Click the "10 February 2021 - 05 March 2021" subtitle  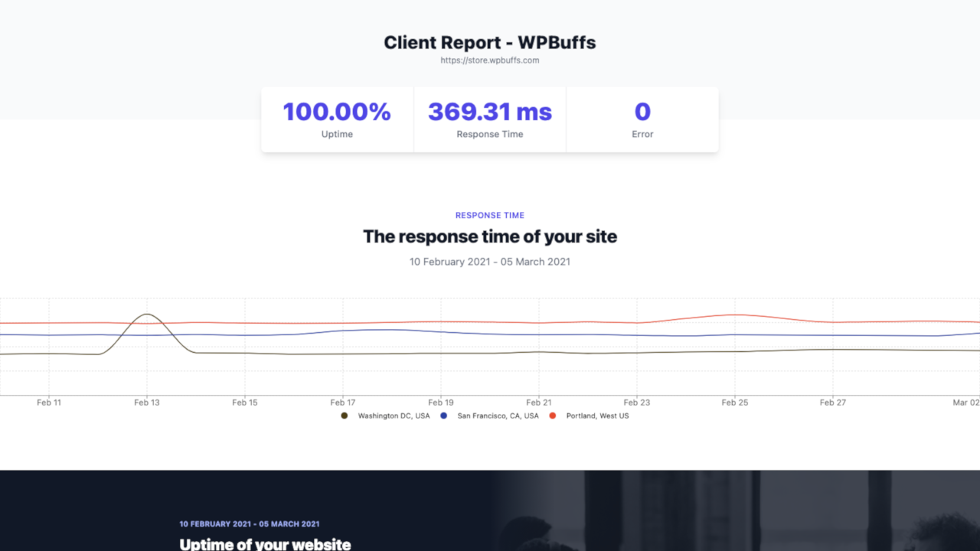click(x=490, y=262)
